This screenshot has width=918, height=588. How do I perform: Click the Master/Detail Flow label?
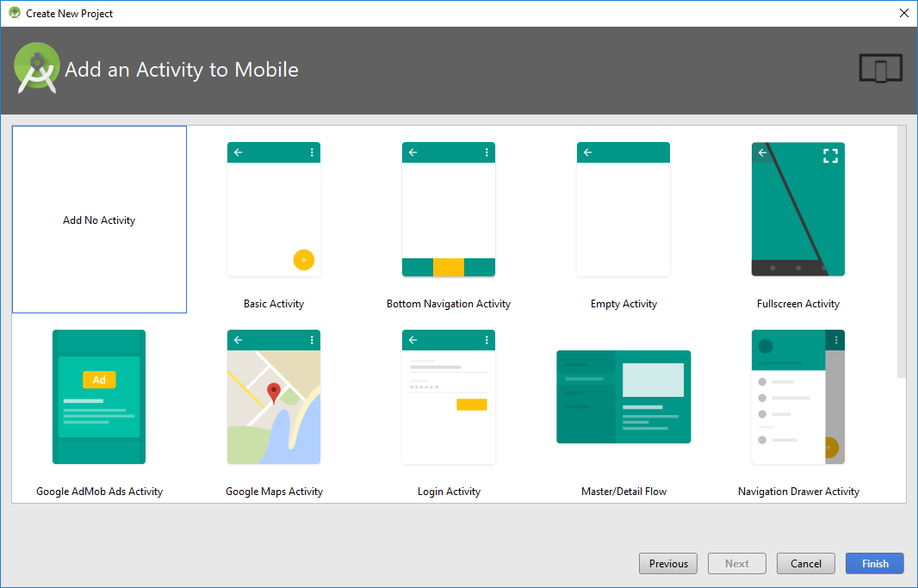(623, 492)
